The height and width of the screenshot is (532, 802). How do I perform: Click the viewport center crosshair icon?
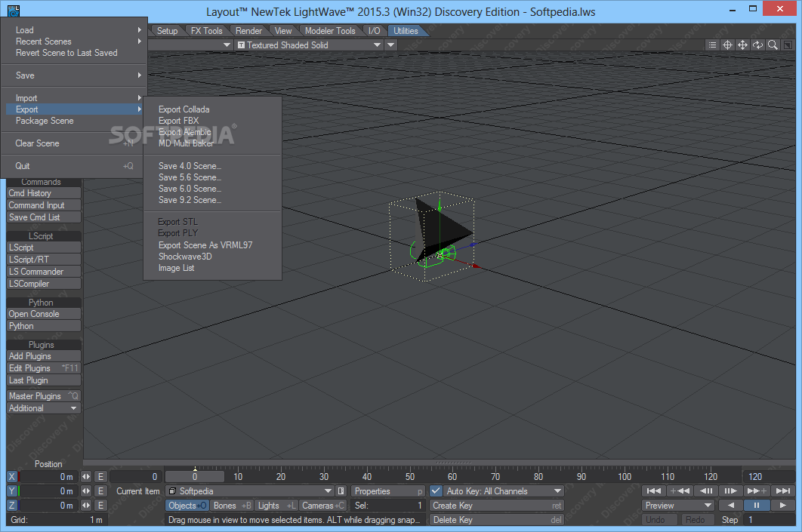(727, 45)
